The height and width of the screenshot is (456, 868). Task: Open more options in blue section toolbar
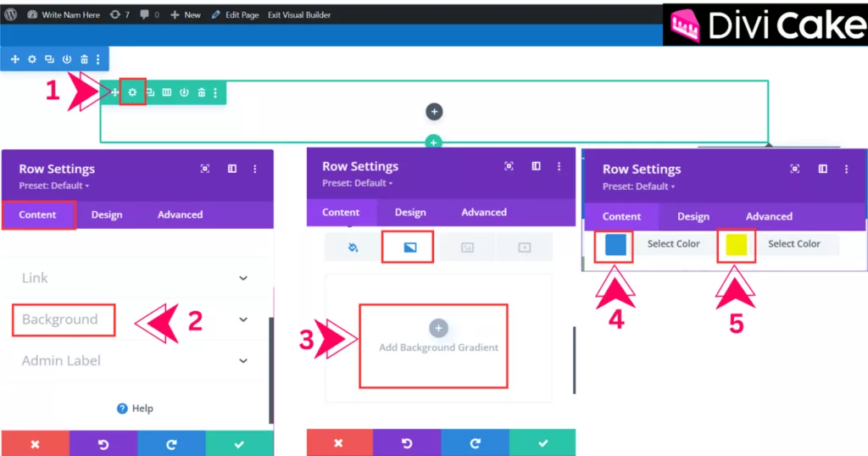[98, 58]
